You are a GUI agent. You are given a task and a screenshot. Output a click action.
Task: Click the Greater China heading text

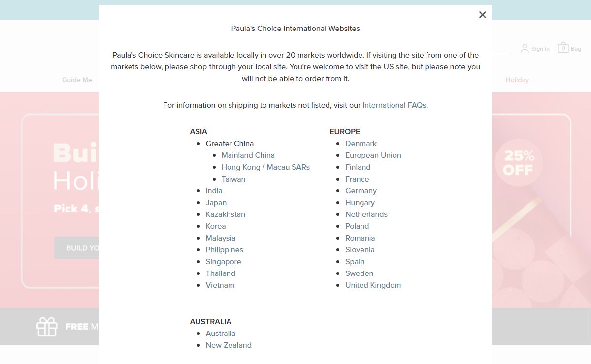point(230,144)
